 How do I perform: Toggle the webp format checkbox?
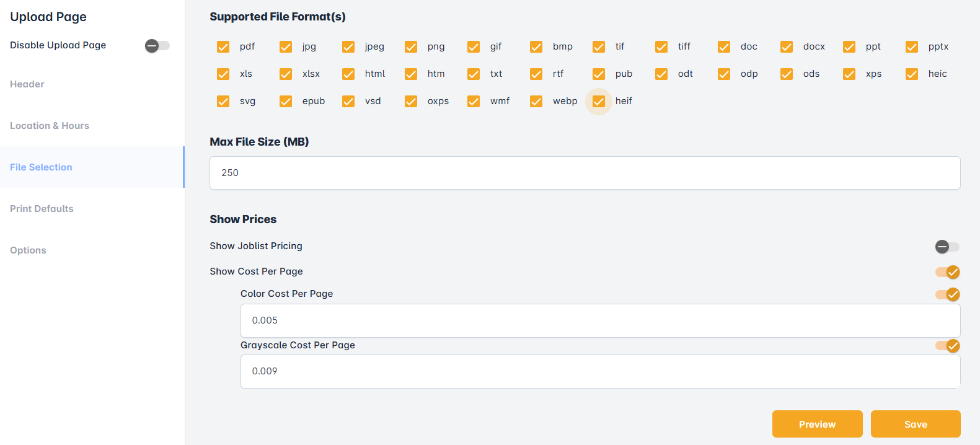point(536,102)
